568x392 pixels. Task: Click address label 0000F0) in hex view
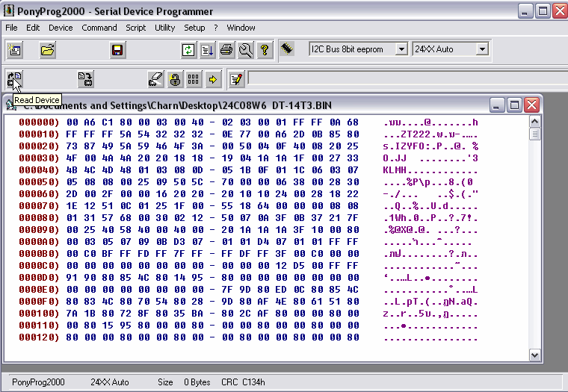(39, 302)
